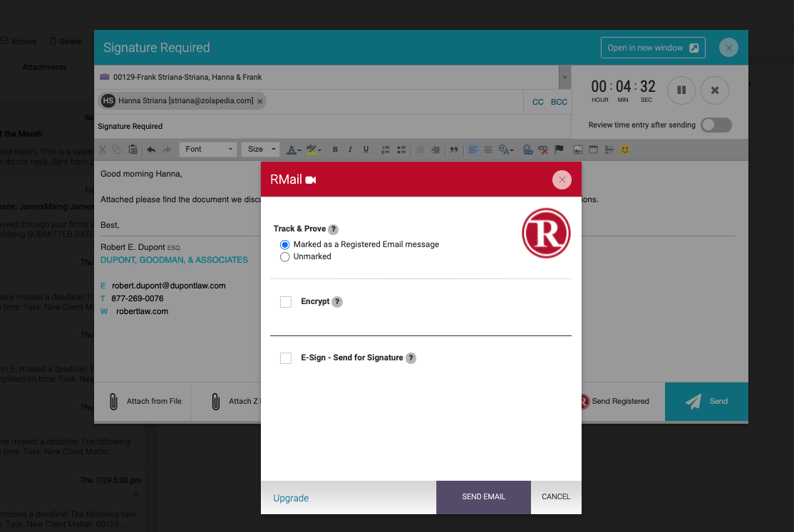
Task: Click Attach from File
Action: click(x=145, y=402)
